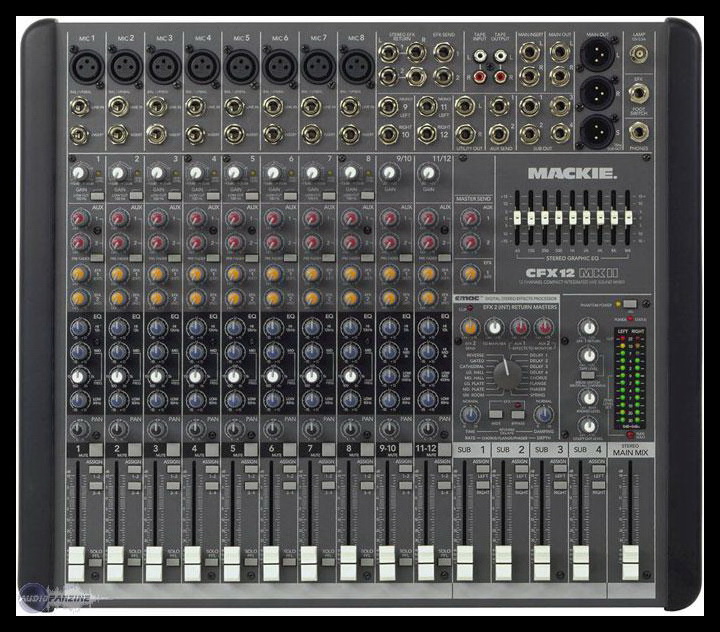The image size is (720, 632).
Task: Toggle the EFX Bypass switch
Action: [518, 414]
